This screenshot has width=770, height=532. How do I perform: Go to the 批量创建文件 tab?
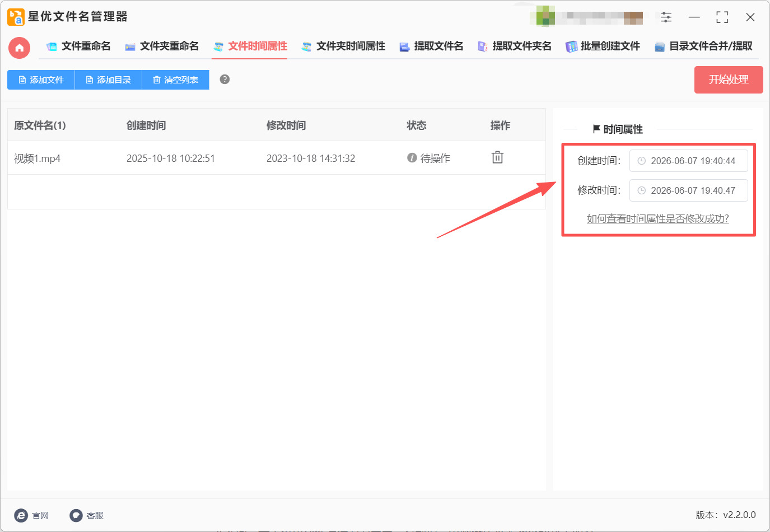click(603, 46)
